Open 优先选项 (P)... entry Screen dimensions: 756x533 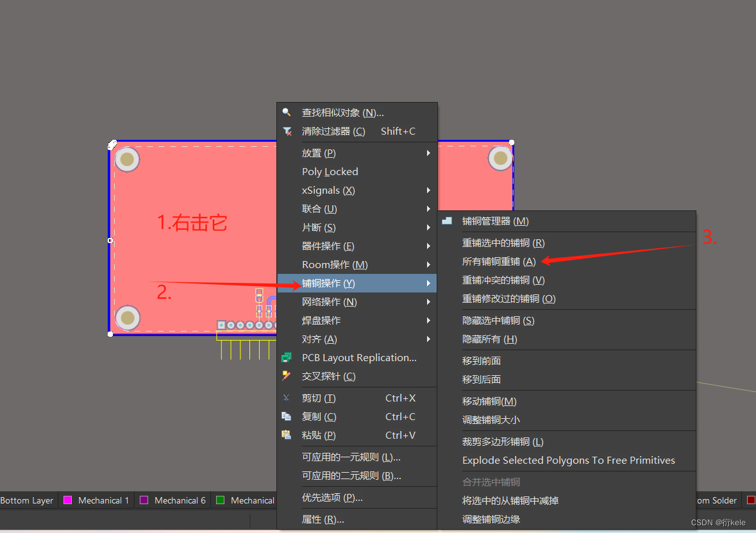357,497
